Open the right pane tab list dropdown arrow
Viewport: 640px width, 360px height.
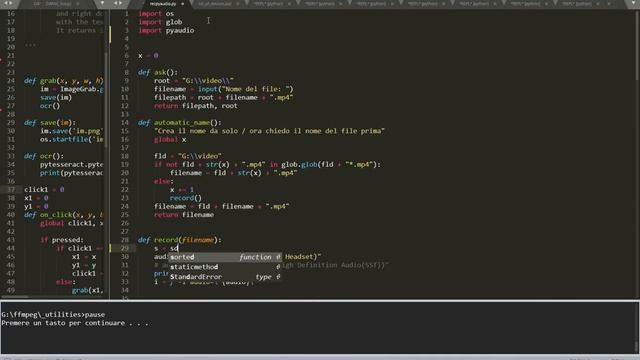coord(633,3)
